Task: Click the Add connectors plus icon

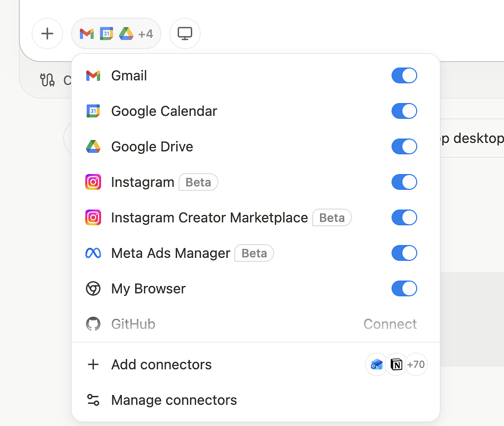Action: pos(93,365)
